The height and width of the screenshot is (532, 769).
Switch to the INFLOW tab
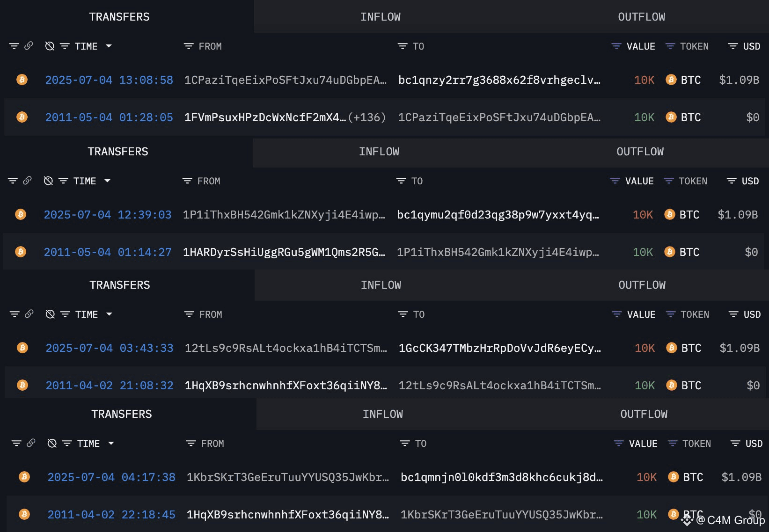[381, 16]
